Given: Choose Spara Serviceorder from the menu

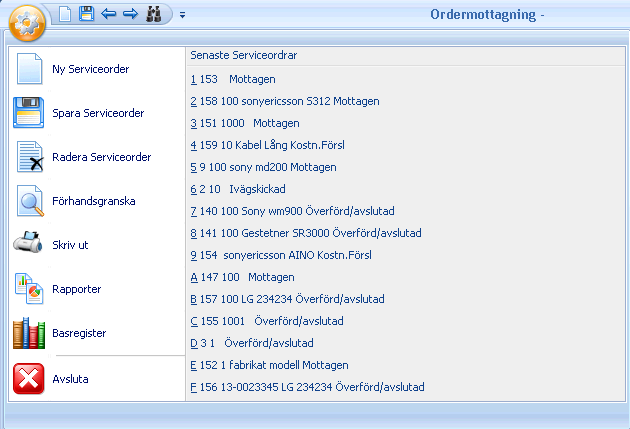Looking at the screenshot, I should click(98, 113).
